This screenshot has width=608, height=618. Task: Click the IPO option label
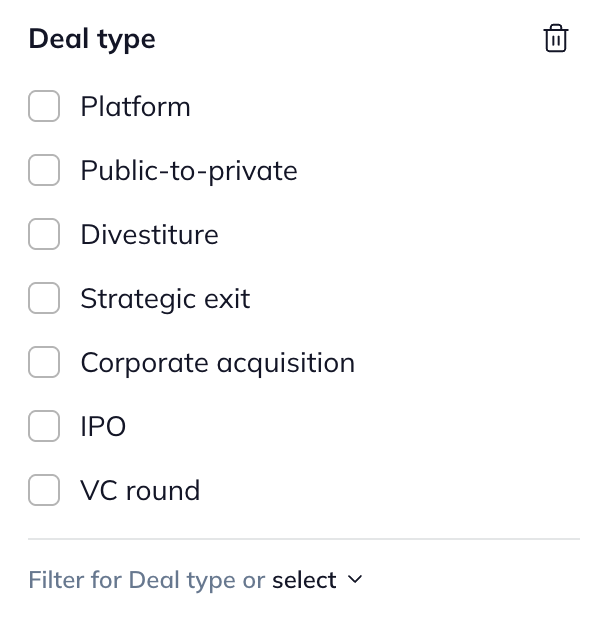(x=103, y=427)
